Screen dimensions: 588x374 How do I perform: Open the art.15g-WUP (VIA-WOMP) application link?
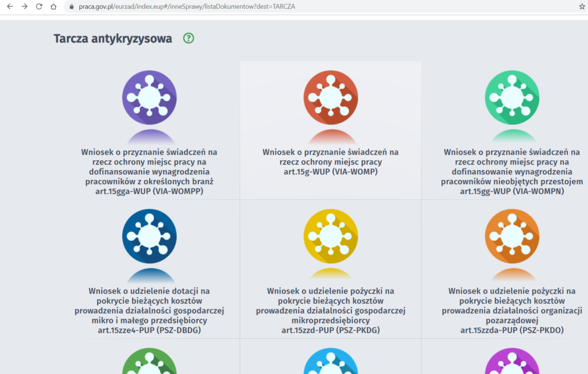click(x=331, y=161)
